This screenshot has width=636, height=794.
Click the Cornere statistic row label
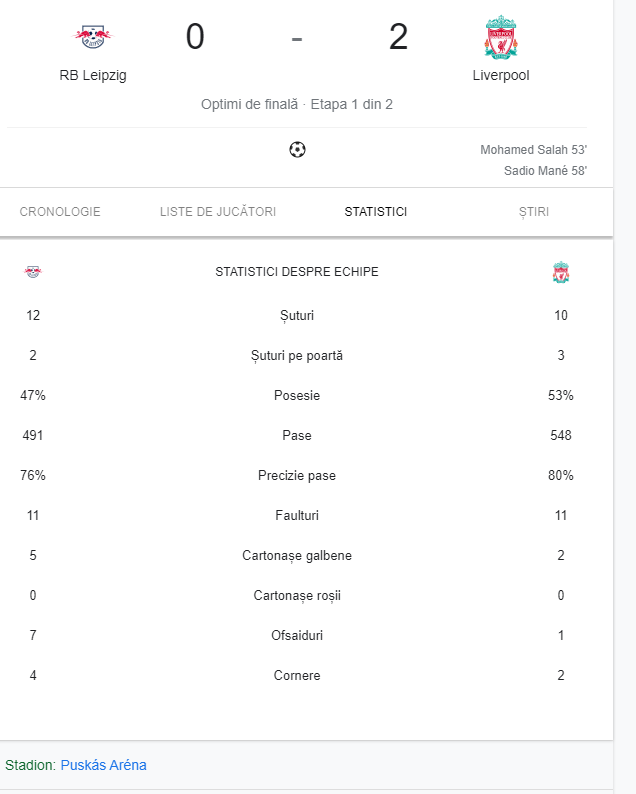(x=297, y=675)
